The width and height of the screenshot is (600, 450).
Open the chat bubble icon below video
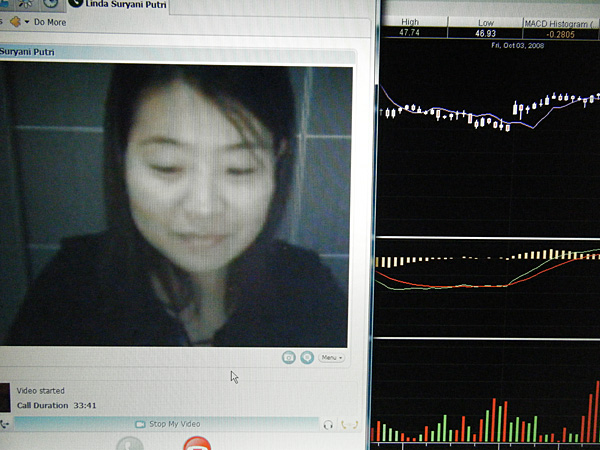307,357
